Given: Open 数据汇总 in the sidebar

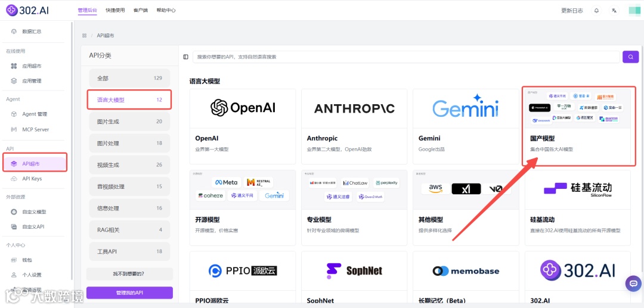Looking at the screenshot, I should (33, 32).
